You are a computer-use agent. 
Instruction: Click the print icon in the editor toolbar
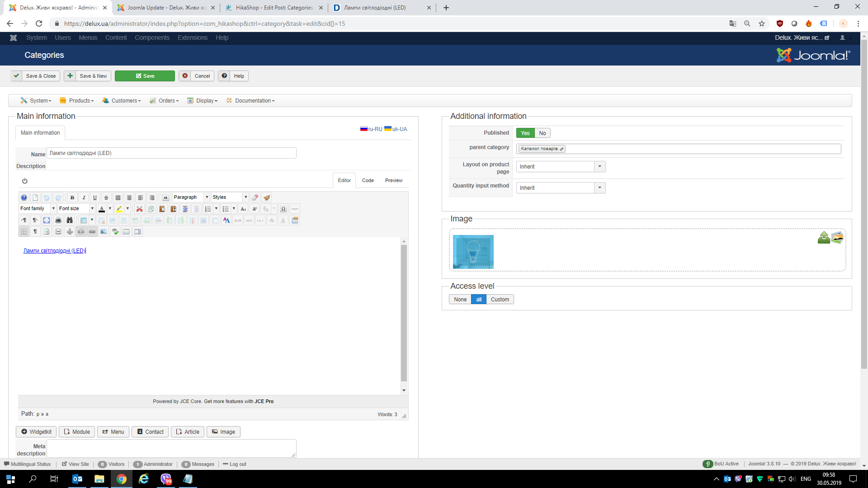click(58, 220)
